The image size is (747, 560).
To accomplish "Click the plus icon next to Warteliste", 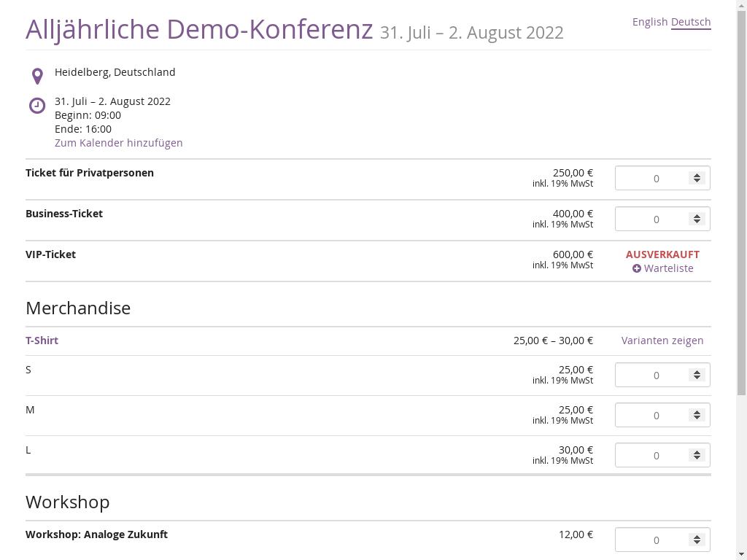I will pyautogui.click(x=636, y=268).
